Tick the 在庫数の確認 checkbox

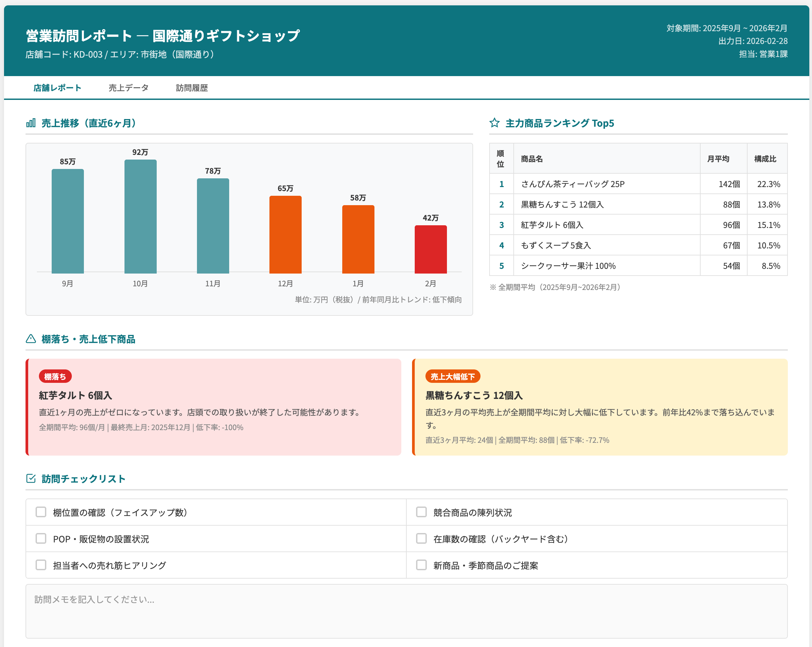pyautogui.click(x=421, y=539)
